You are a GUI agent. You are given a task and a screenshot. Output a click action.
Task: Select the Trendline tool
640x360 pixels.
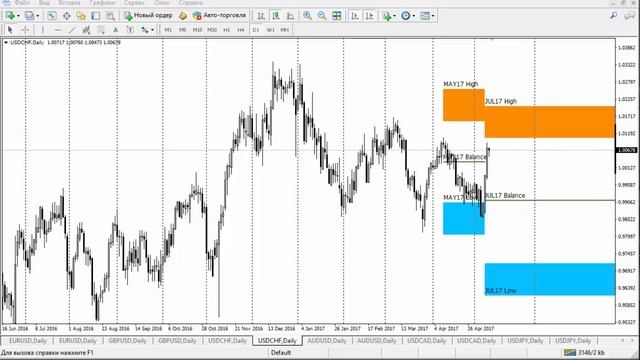pyautogui.click(x=72, y=30)
